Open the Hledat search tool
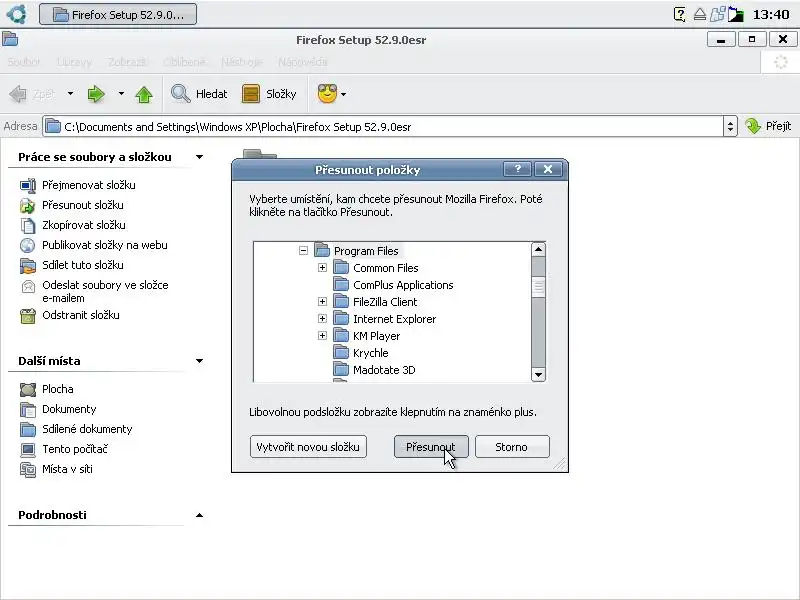This screenshot has height=600, width=800. [199, 94]
